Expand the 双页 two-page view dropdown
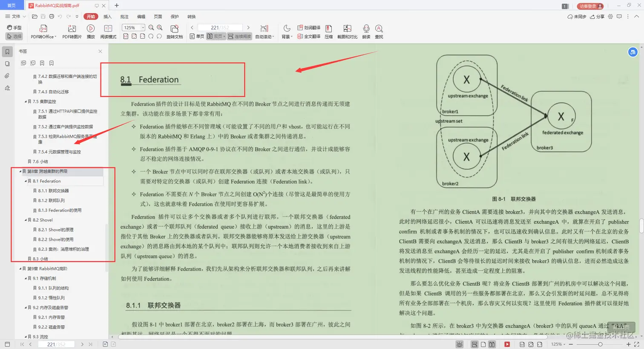This screenshot has width=644, height=349. pos(224,36)
